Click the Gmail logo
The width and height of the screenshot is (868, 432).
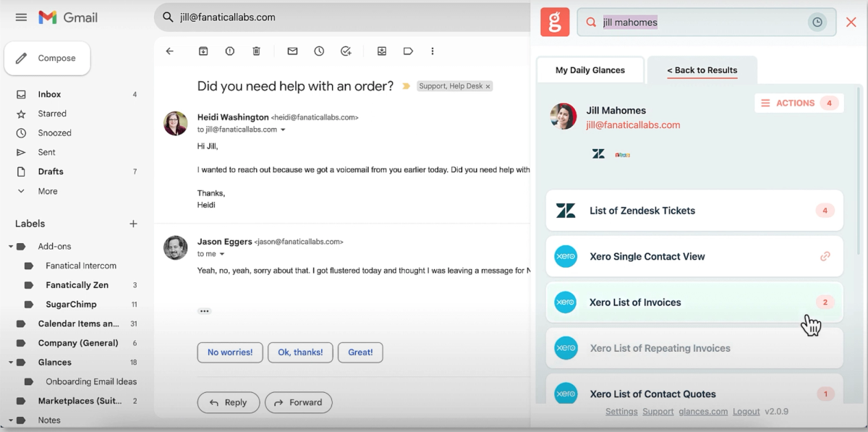pos(68,17)
